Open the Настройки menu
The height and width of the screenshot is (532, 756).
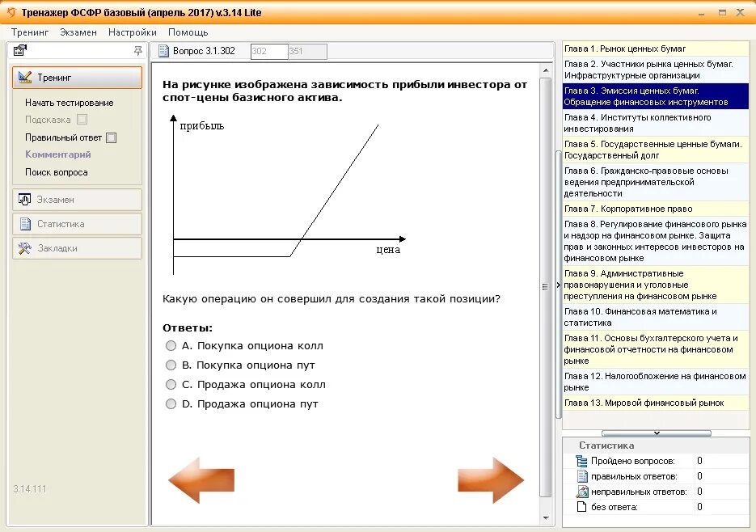click(x=132, y=32)
